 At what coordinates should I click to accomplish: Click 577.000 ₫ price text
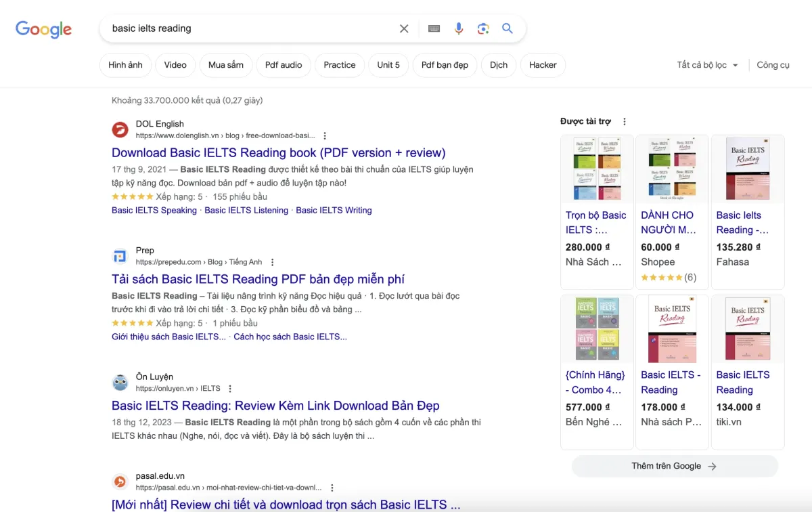point(588,407)
